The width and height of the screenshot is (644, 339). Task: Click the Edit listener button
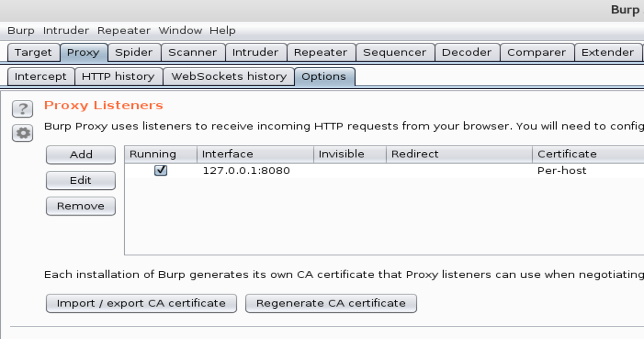[80, 180]
